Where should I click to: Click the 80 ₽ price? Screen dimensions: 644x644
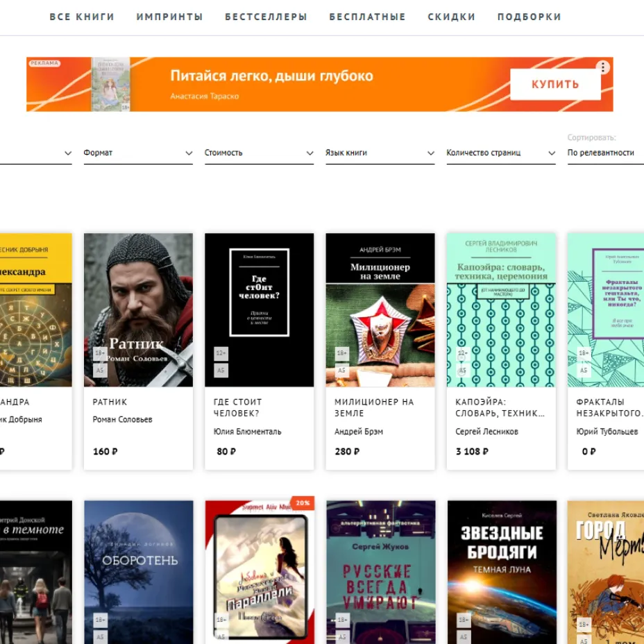click(x=226, y=451)
